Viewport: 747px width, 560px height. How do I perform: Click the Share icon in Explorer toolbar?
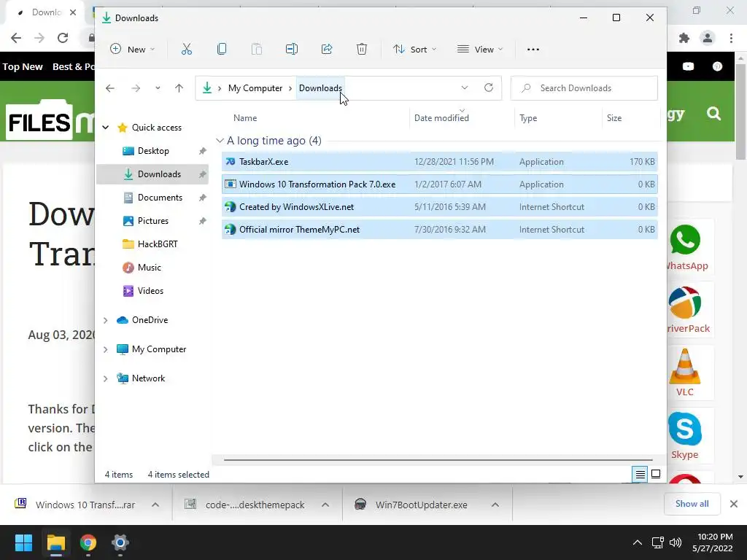tap(327, 49)
